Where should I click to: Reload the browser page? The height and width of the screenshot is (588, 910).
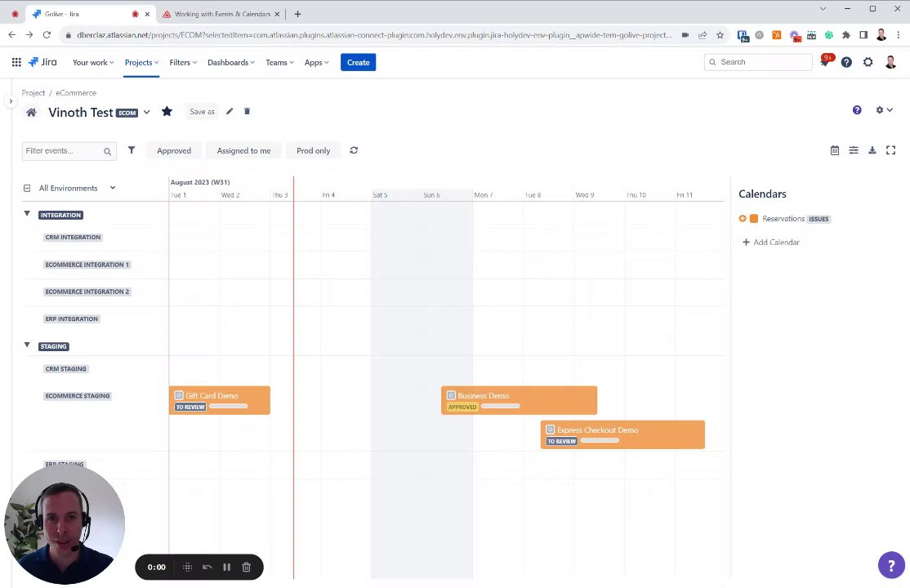pyautogui.click(x=47, y=35)
